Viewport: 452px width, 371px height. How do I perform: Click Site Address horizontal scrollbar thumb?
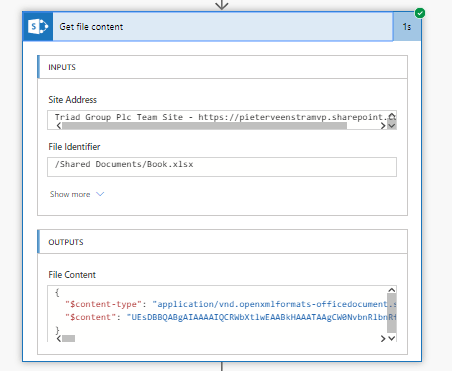click(204, 126)
